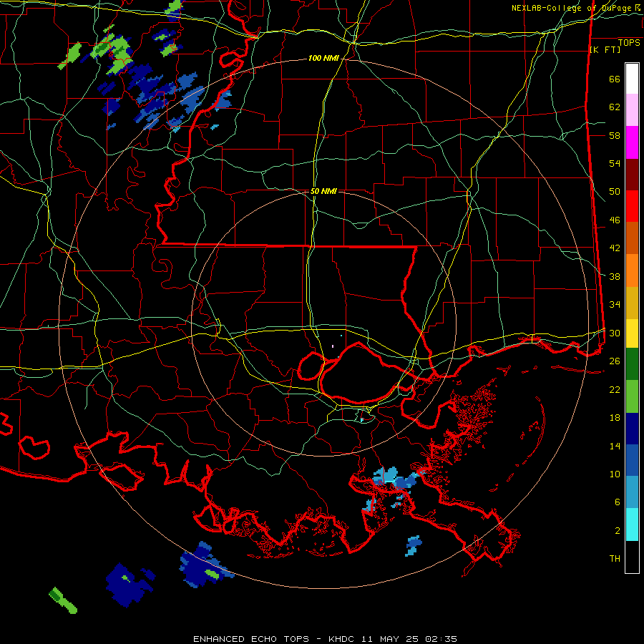
Task: Select the dark red (maroon) legend swatch
Action: point(632,175)
